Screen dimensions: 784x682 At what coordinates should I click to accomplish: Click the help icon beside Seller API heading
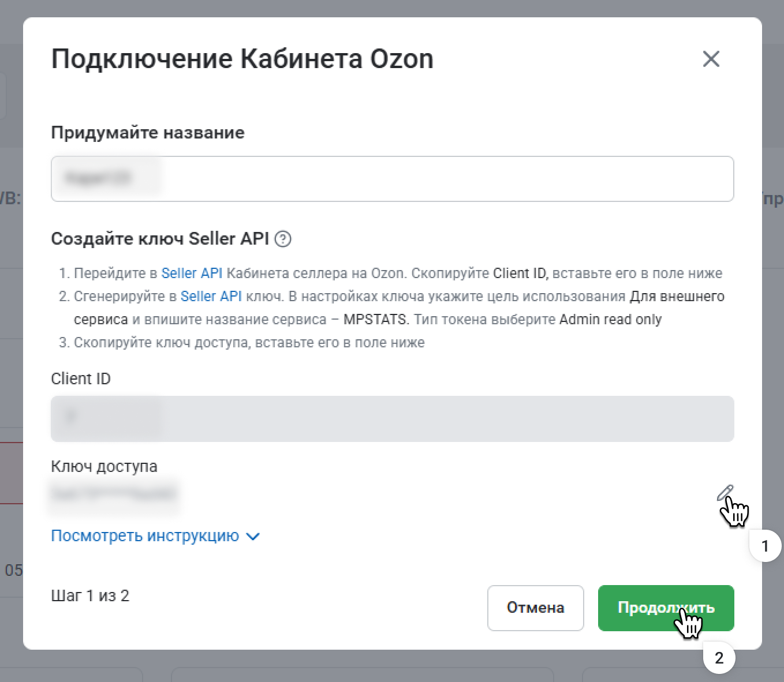coord(283,239)
